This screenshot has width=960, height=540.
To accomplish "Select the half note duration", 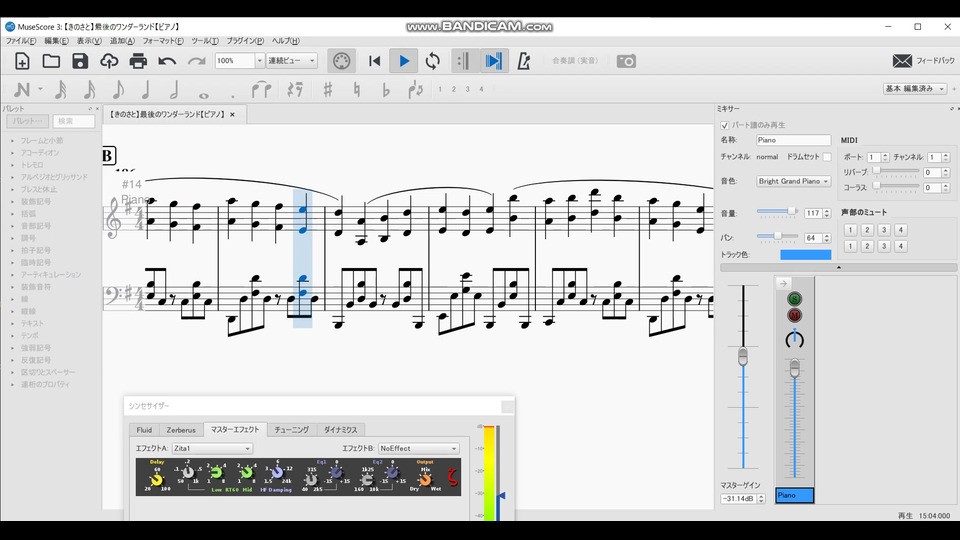I will (174, 90).
